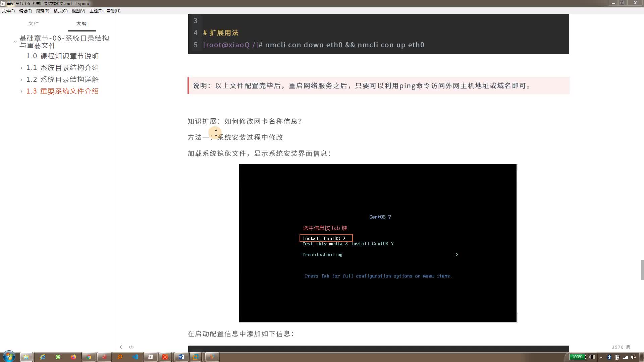
Task: Open the red bird app in taskbar
Action: coord(104,357)
